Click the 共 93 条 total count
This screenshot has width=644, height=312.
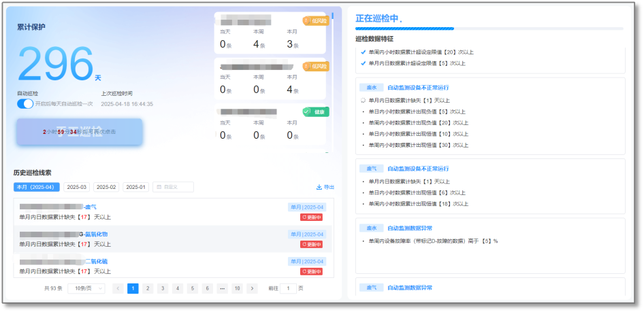coord(53,288)
